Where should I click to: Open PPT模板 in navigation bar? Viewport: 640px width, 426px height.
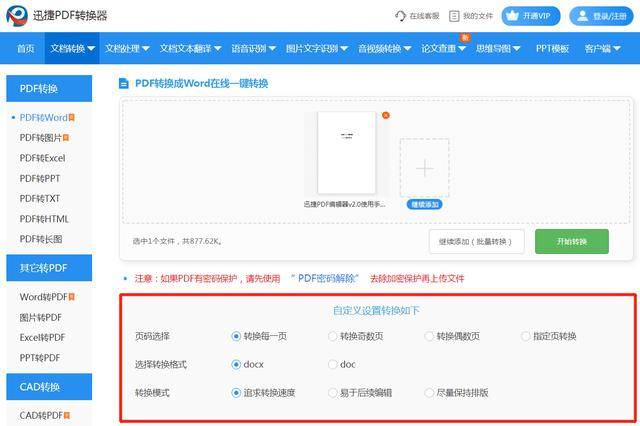tap(552, 49)
